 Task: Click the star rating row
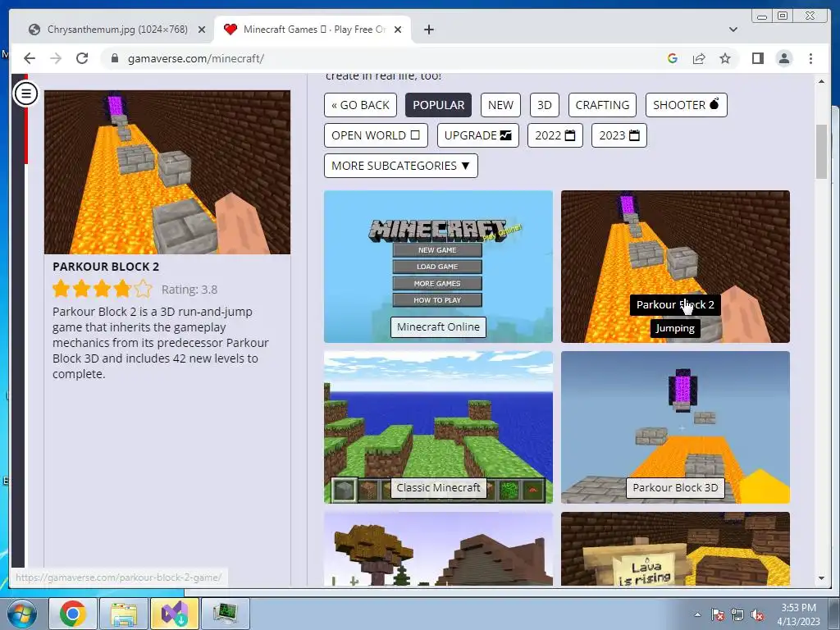pos(103,289)
